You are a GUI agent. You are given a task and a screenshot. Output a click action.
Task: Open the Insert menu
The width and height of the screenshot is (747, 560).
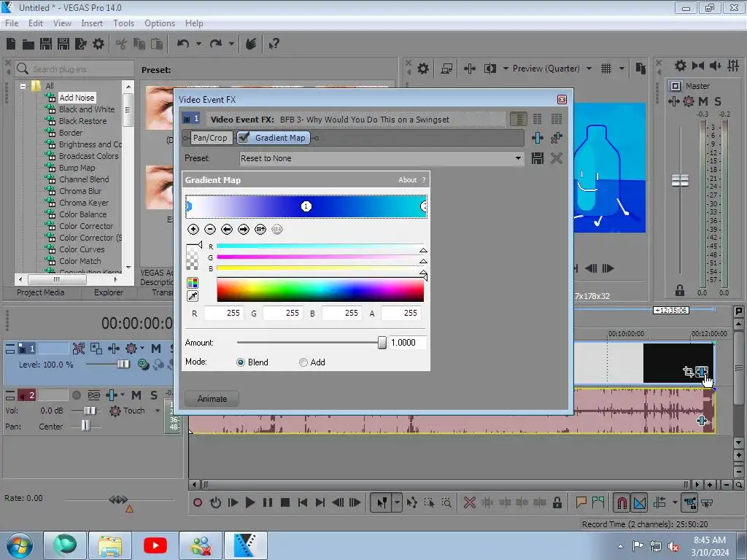tap(92, 23)
